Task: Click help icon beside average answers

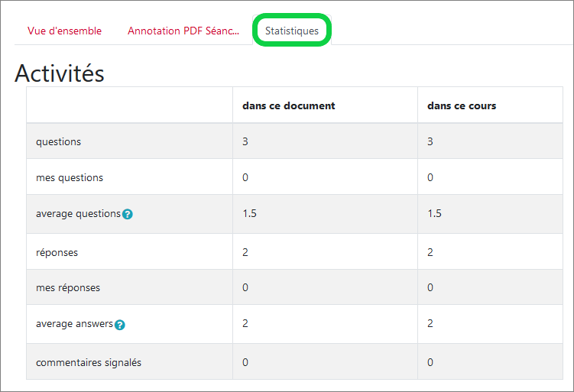Action: (120, 325)
